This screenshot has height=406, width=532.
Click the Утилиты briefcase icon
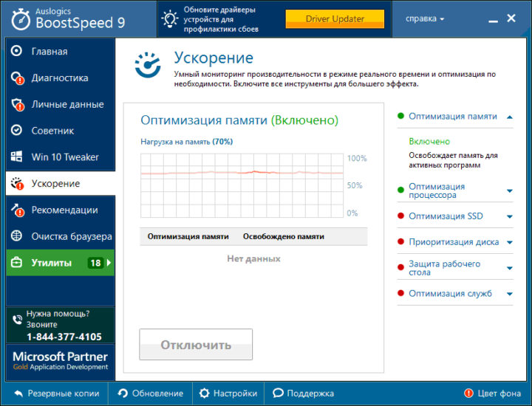17,263
